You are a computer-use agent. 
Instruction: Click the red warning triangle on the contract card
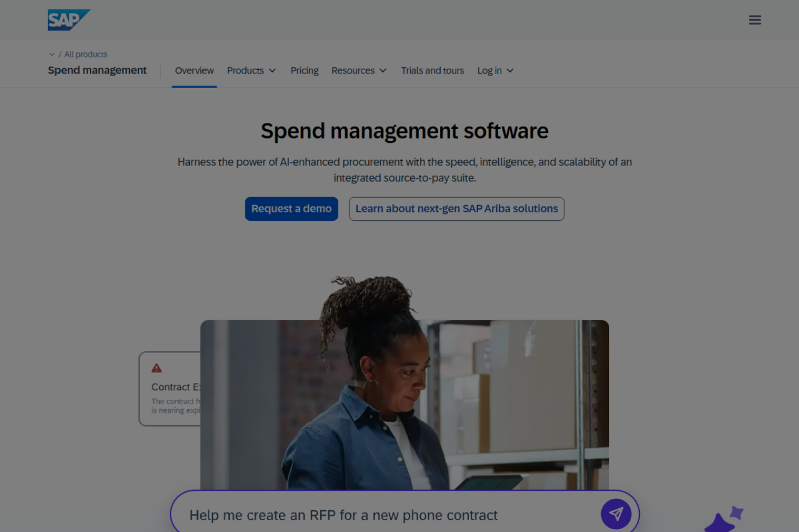click(157, 369)
